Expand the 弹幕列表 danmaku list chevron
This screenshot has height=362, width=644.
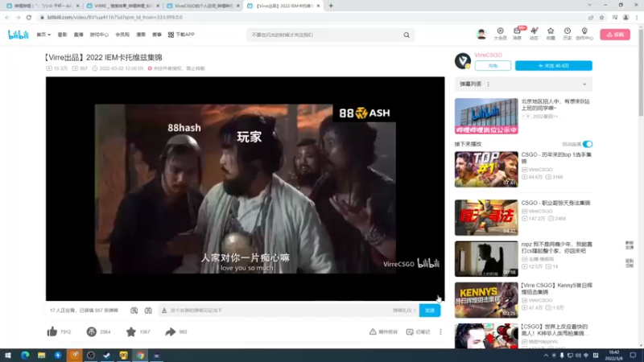pos(584,84)
